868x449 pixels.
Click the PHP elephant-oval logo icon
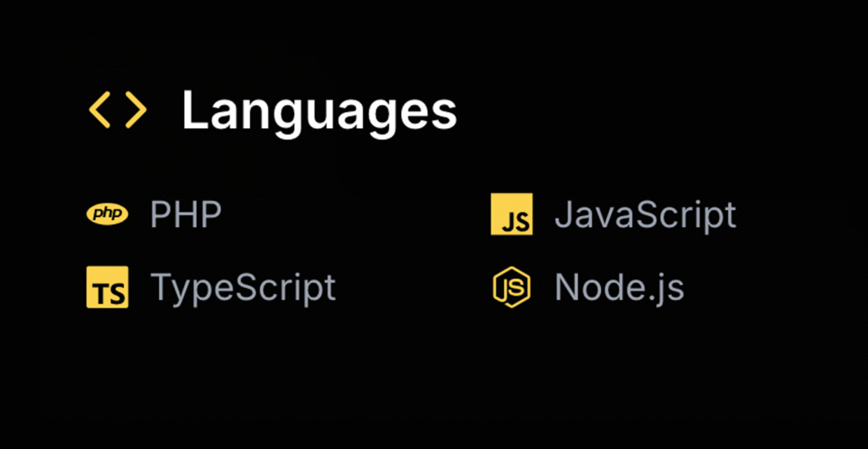[108, 214]
